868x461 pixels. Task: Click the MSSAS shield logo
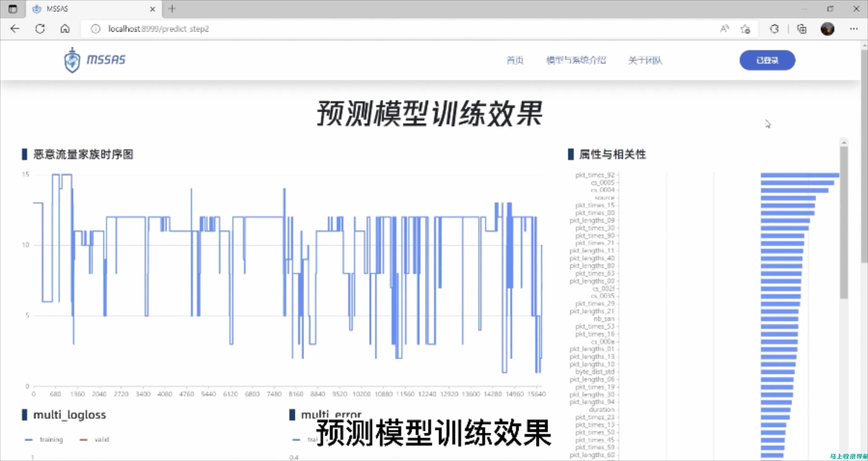coord(72,60)
